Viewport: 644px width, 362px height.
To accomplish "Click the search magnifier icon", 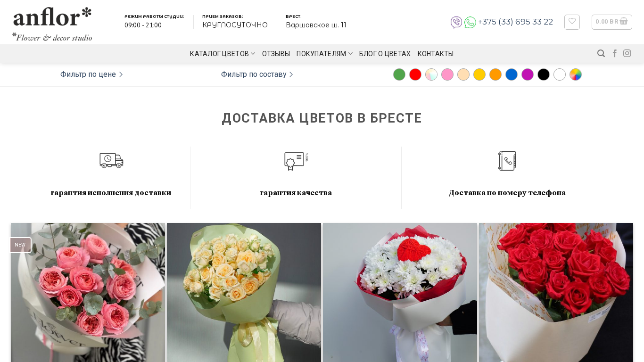I will point(601,53).
